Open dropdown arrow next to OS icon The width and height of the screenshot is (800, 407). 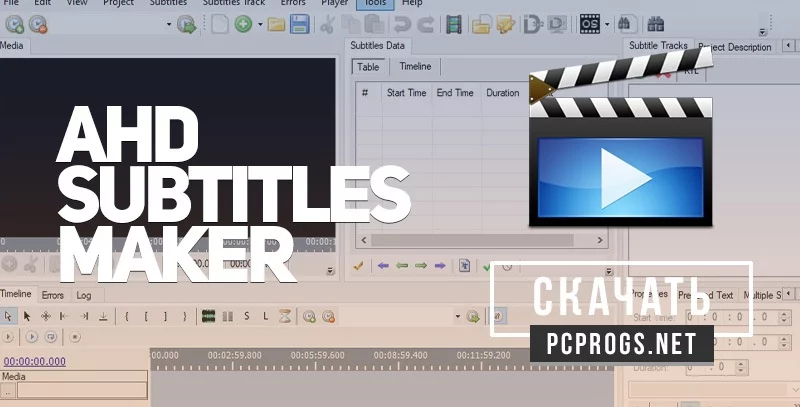(x=607, y=24)
